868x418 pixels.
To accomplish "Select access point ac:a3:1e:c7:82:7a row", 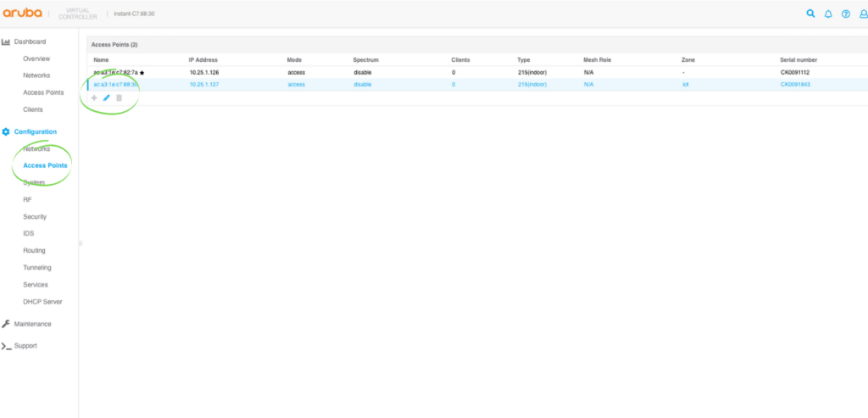I will [115, 73].
